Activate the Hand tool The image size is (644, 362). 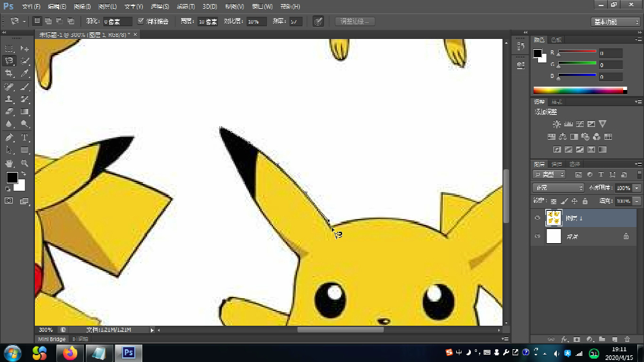pyautogui.click(x=9, y=163)
